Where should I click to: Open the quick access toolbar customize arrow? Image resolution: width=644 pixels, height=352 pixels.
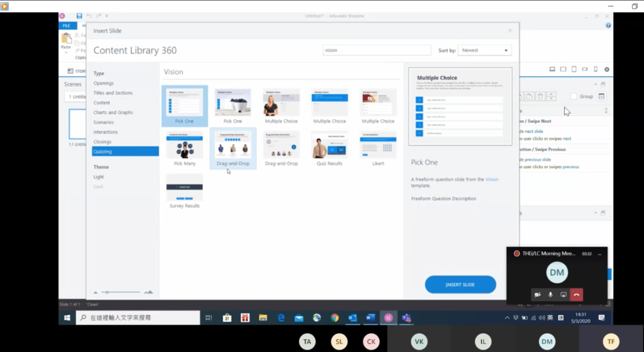pyautogui.click(x=107, y=16)
